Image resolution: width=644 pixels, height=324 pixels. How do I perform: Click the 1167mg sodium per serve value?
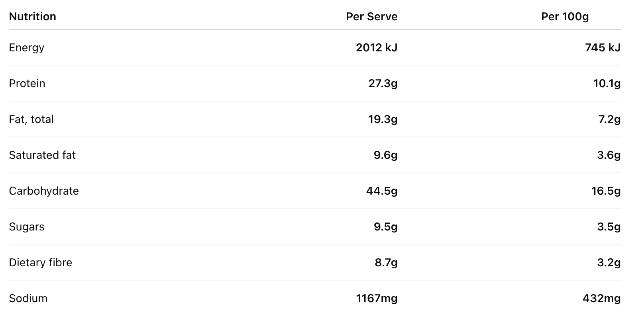[x=377, y=299]
